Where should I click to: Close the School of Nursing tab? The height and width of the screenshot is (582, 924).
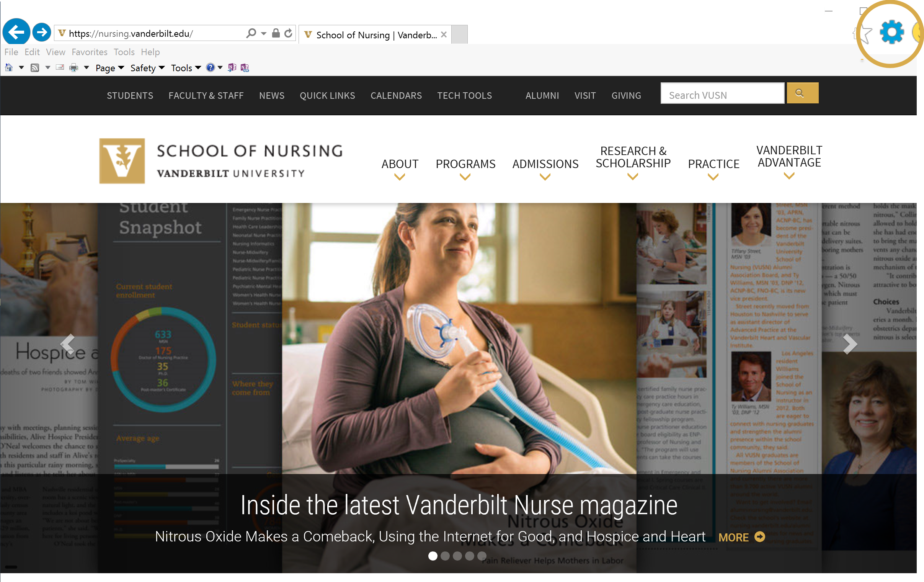[x=444, y=34]
